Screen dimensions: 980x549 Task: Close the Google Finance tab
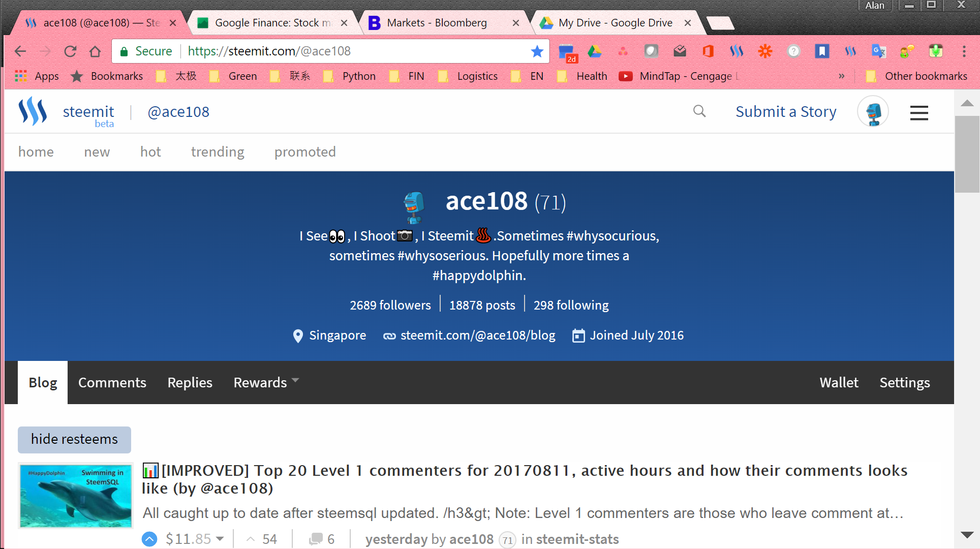(344, 23)
